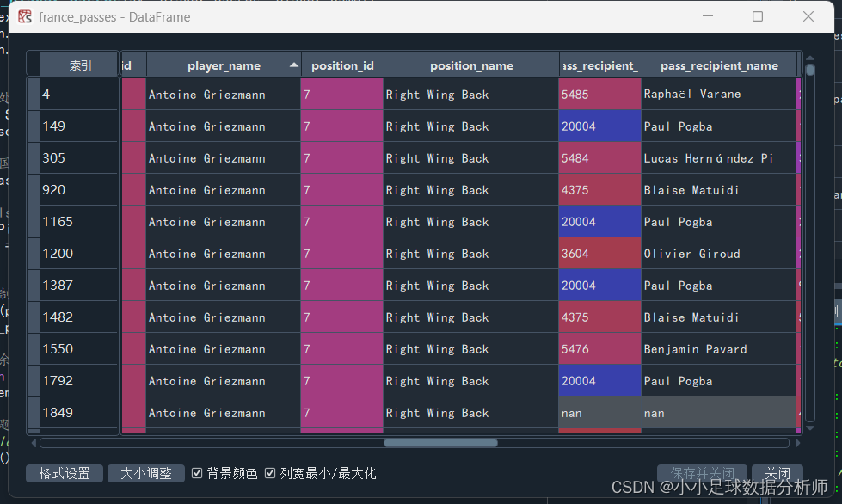Click 'Paul Pogba' in row 1792
Viewport: 842px width, 504px height.
coord(718,380)
